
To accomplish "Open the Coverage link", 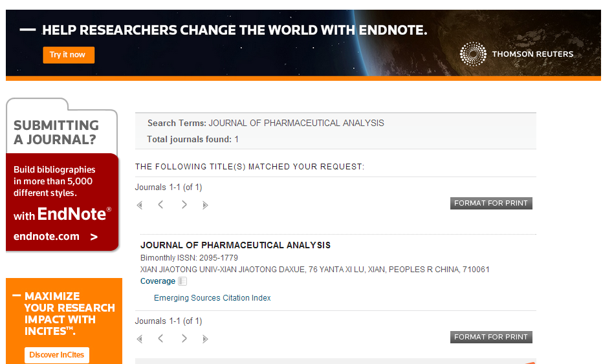I will [x=158, y=281].
